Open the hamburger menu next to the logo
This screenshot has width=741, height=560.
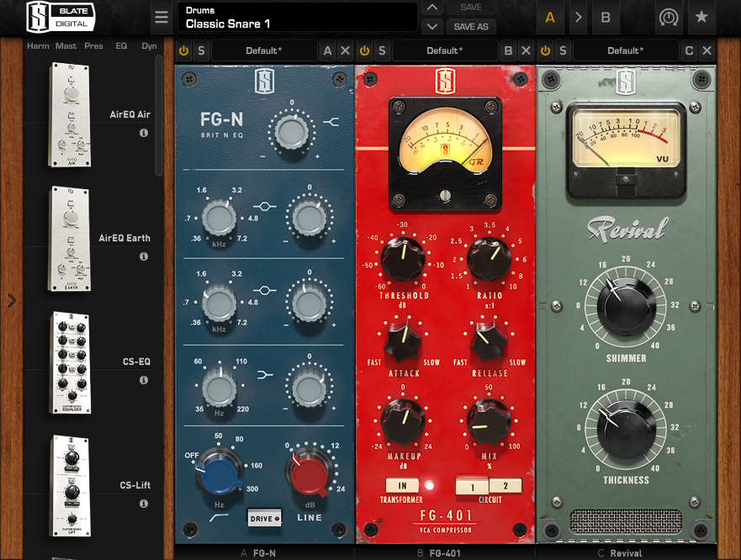[x=161, y=18]
